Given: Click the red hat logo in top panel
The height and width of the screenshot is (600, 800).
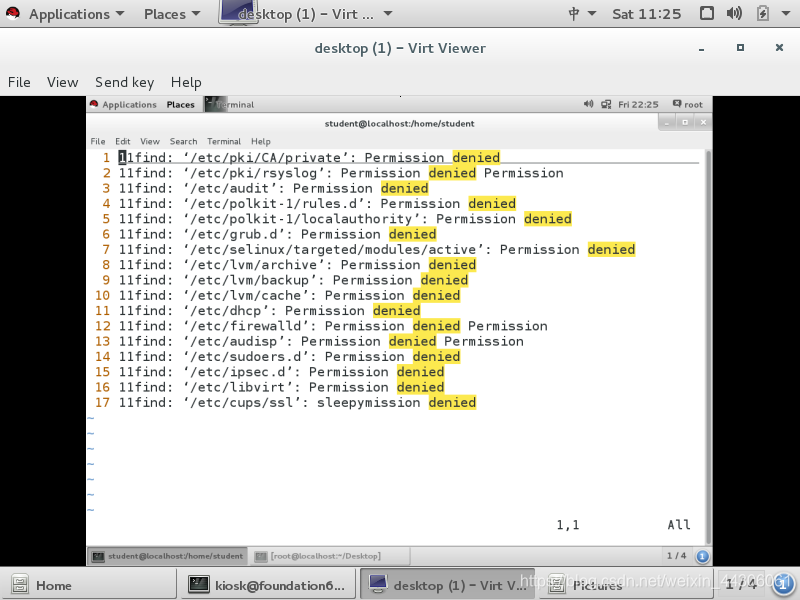Looking at the screenshot, I should tap(13, 13).
